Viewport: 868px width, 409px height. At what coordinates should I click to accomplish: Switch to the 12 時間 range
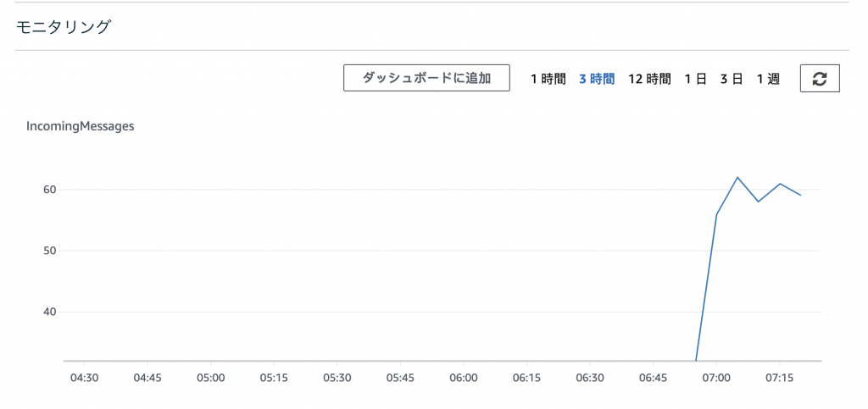tap(649, 79)
